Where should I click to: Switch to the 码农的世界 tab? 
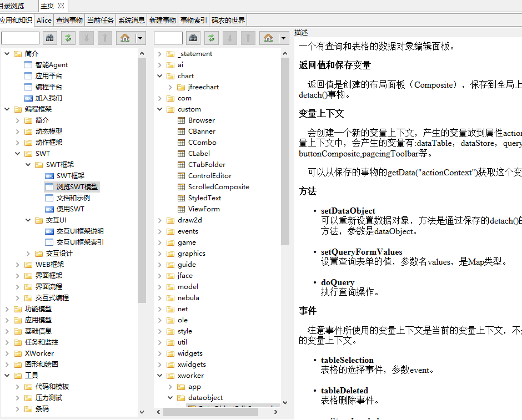[x=228, y=21]
